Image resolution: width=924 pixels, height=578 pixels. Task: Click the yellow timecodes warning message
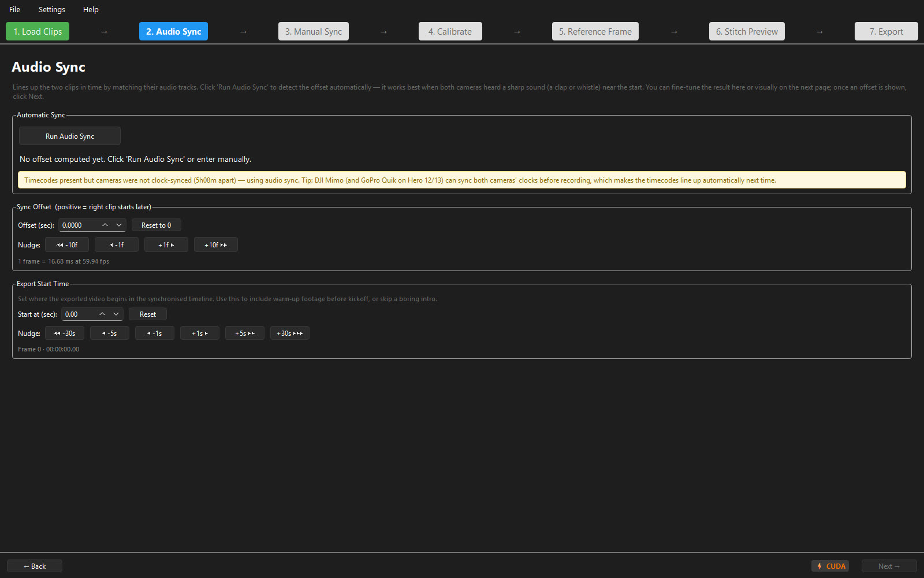[x=462, y=180]
